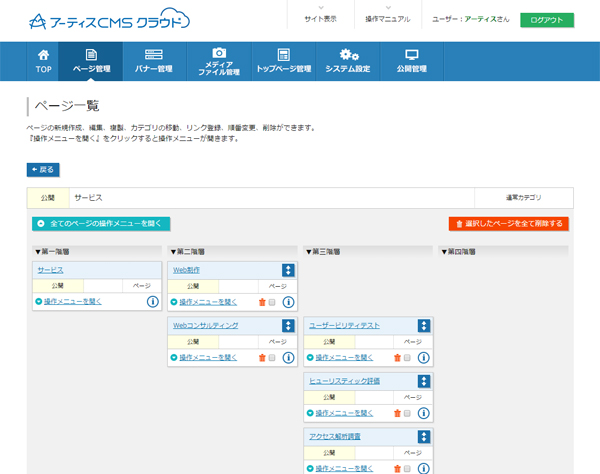Check the delete checkbox on Web制作 card

[272, 302]
